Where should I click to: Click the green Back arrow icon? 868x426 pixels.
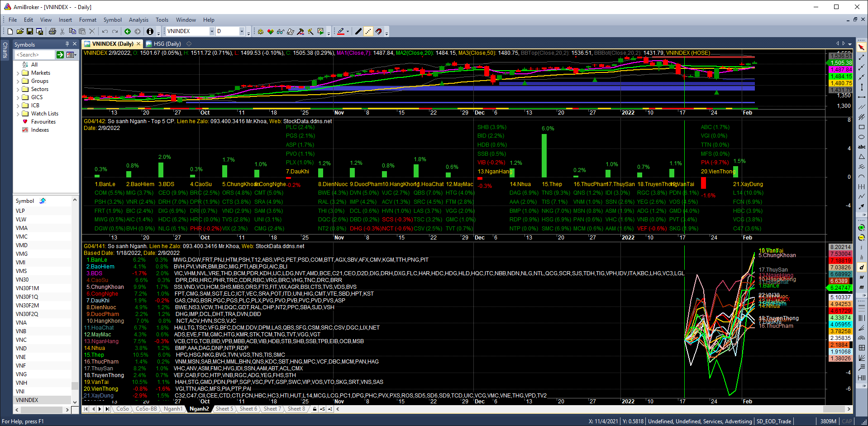point(128,31)
